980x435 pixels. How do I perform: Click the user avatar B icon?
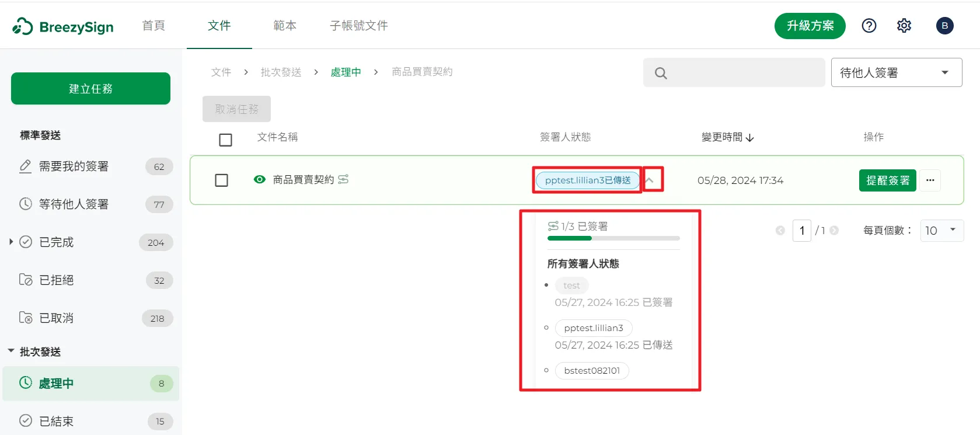[944, 26]
